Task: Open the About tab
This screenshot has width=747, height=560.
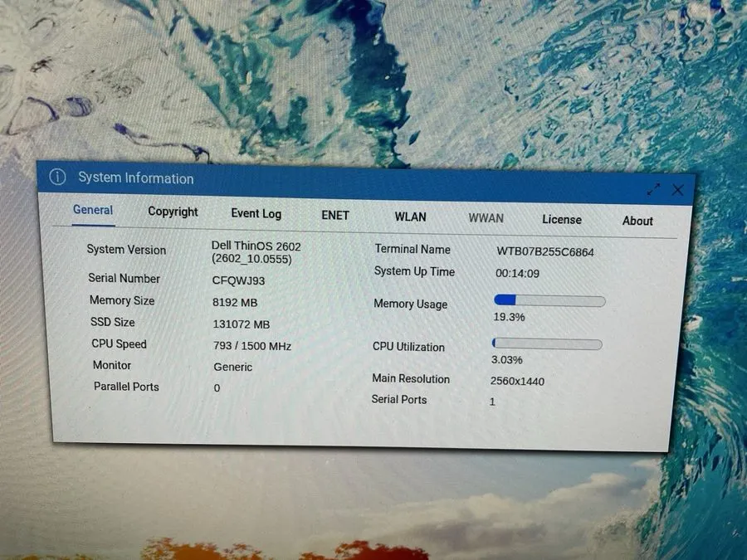Action: coord(637,221)
